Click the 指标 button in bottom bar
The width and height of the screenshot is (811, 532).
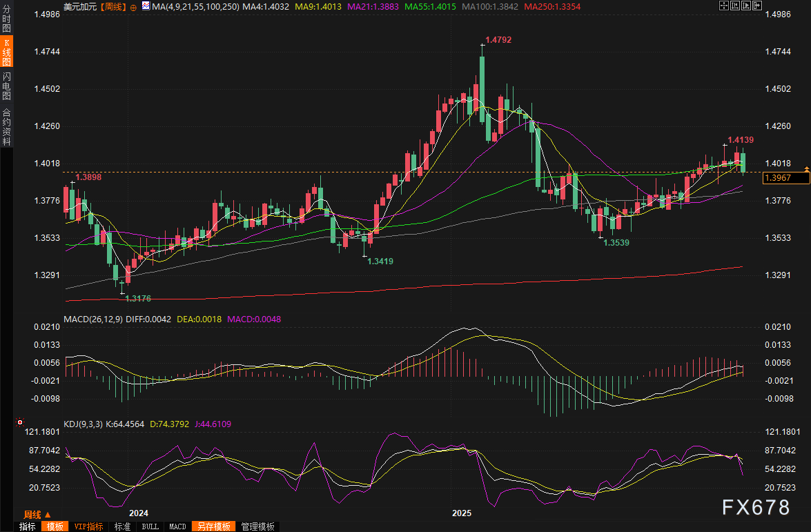(x=28, y=526)
